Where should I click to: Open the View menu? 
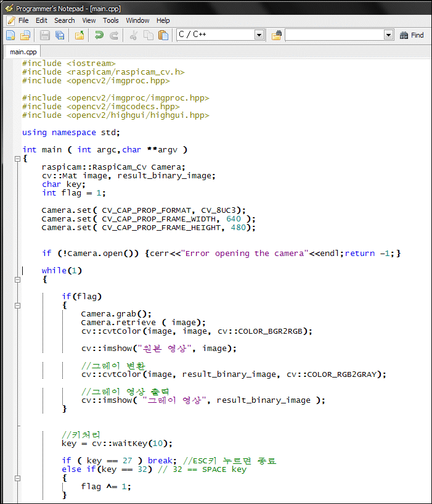pyautogui.click(x=89, y=20)
